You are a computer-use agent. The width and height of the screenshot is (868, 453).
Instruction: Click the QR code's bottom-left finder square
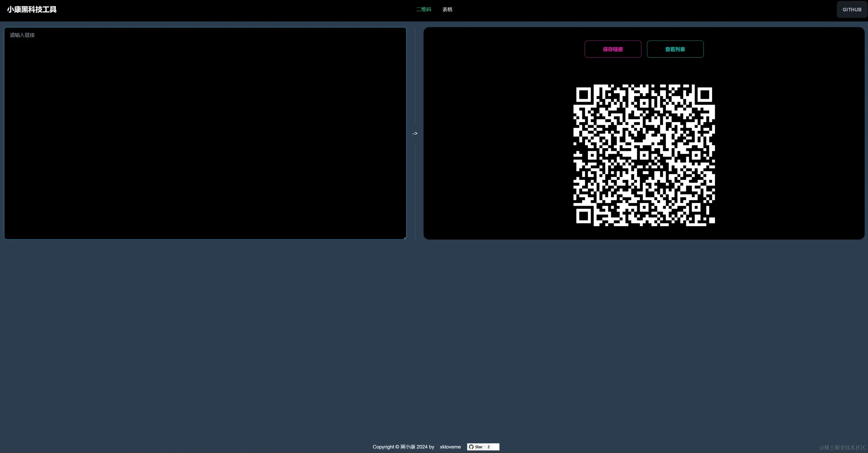click(x=584, y=216)
